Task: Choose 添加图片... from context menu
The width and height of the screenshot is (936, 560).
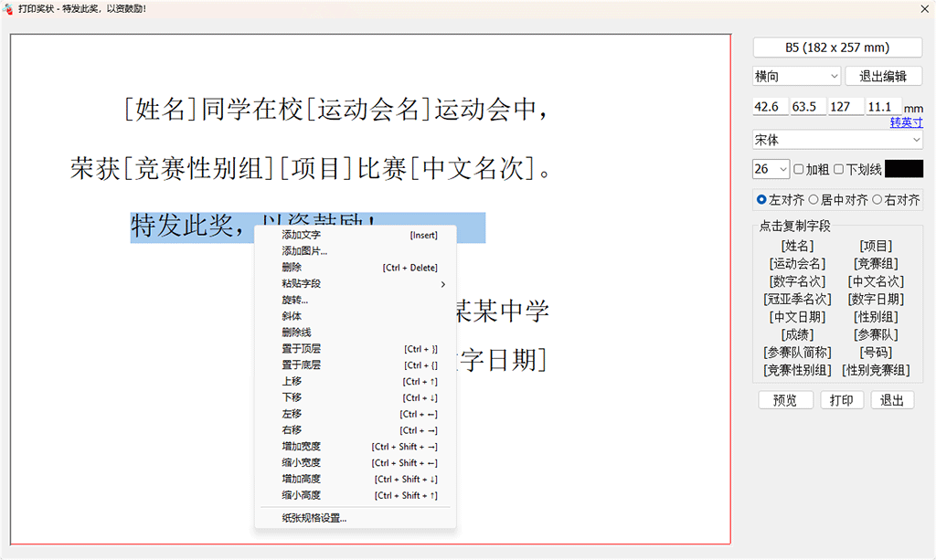Action: [356, 251]
